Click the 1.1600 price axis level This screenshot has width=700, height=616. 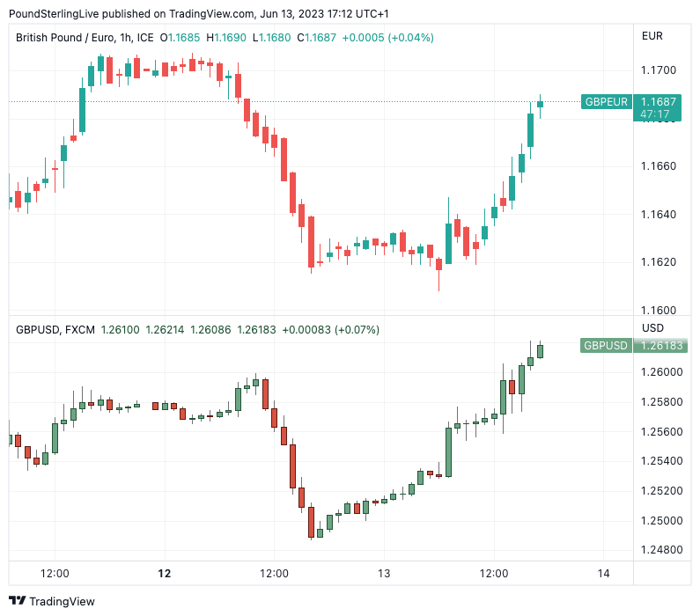click(x=659, y=310)
